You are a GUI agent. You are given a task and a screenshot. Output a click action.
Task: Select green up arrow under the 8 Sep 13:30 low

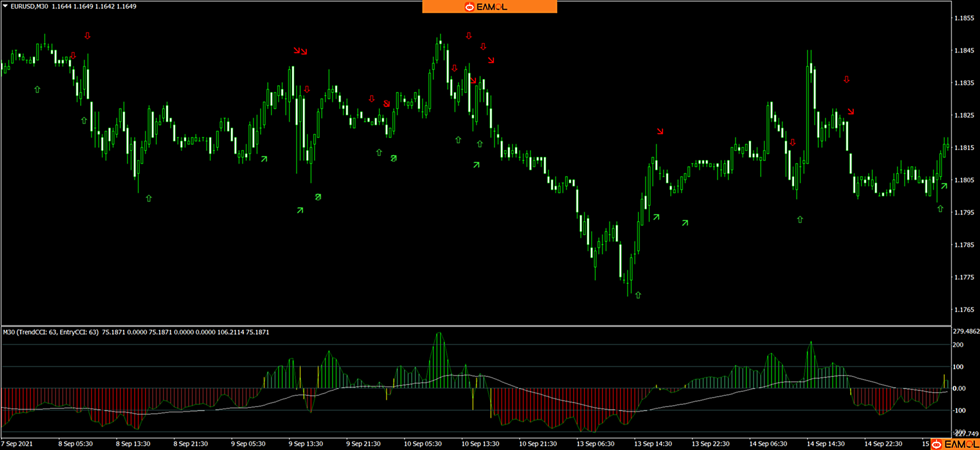point(149,198)
